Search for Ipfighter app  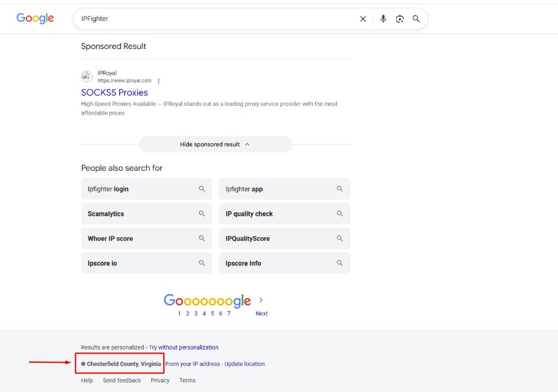tap(284, 189)
